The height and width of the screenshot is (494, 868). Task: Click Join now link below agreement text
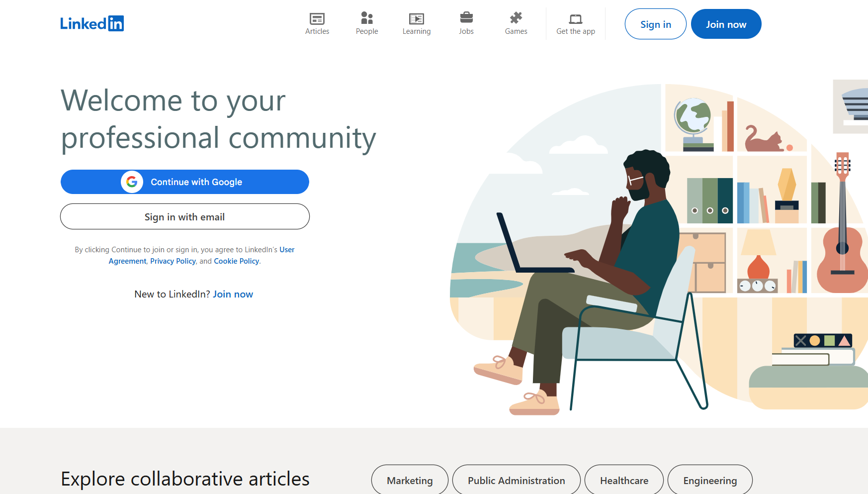[x=233, y=294]
